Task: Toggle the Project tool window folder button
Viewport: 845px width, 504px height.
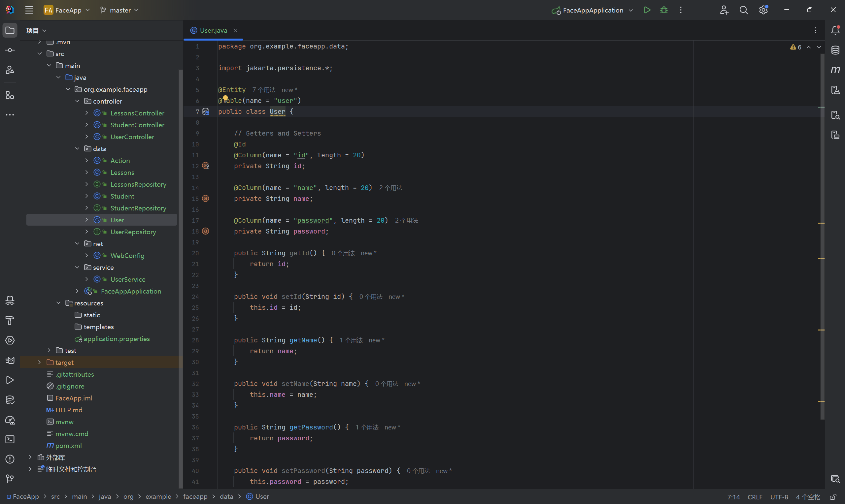Action: click(10, 30)
